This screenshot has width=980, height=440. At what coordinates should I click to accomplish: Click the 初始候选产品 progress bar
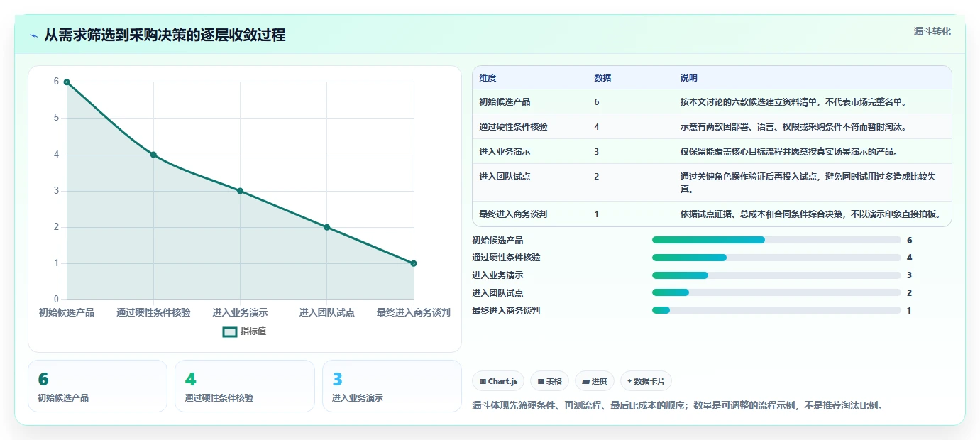776,240
